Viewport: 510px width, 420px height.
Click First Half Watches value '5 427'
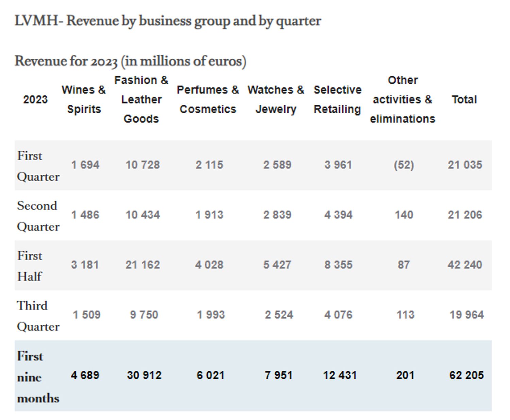[277, 265]
